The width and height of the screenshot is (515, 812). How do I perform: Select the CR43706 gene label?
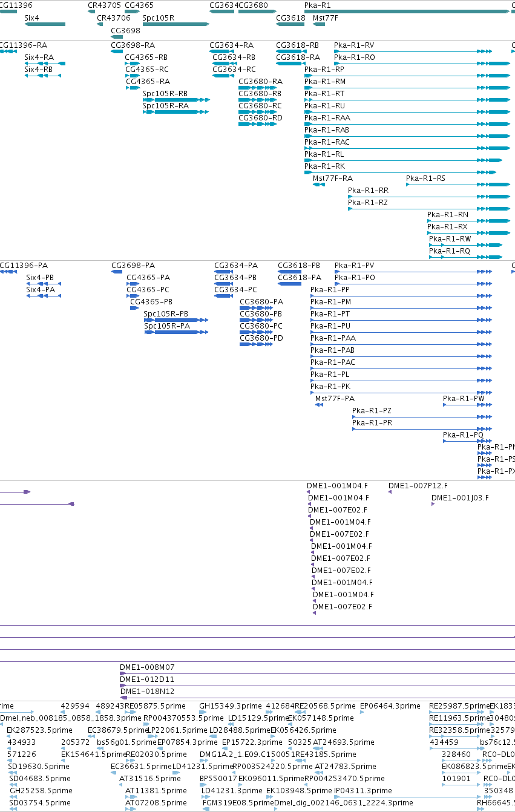click(x=114, y=18)
